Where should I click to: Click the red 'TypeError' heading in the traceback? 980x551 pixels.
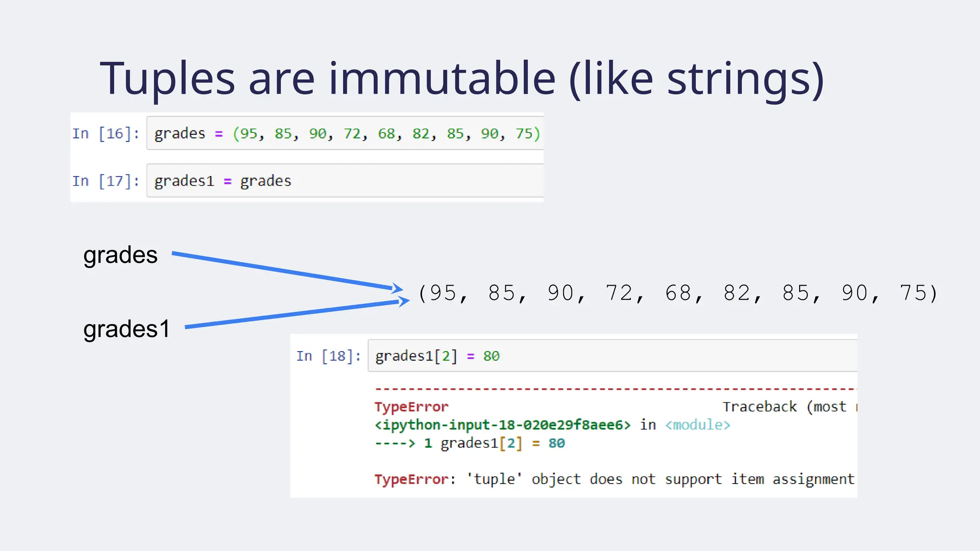click(x=412, y=407)
